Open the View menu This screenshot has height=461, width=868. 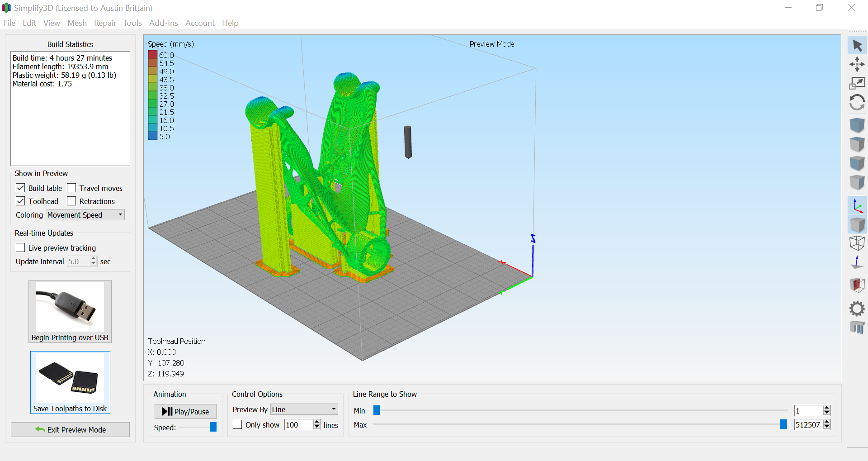(52, 23)
